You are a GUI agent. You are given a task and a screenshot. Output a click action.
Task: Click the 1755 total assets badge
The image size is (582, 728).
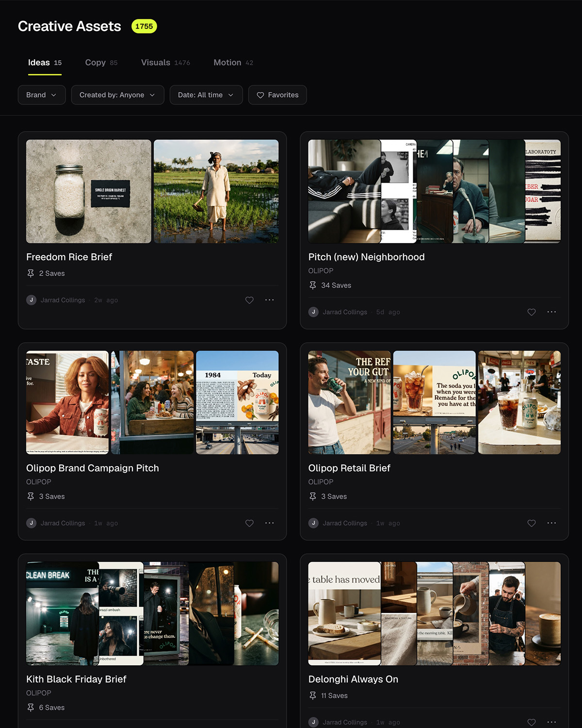coord(144,26)
